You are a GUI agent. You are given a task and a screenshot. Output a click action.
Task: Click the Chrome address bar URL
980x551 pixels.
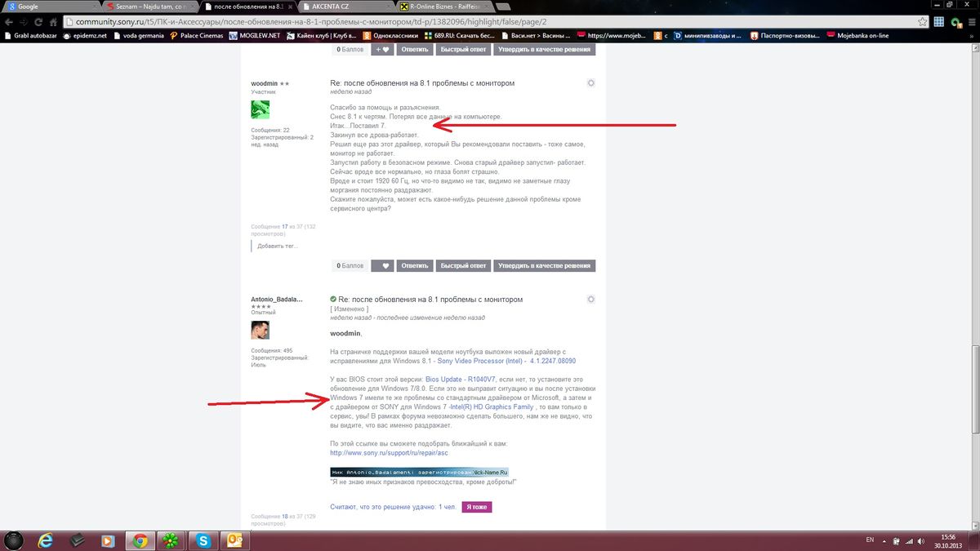click(327, 21)
